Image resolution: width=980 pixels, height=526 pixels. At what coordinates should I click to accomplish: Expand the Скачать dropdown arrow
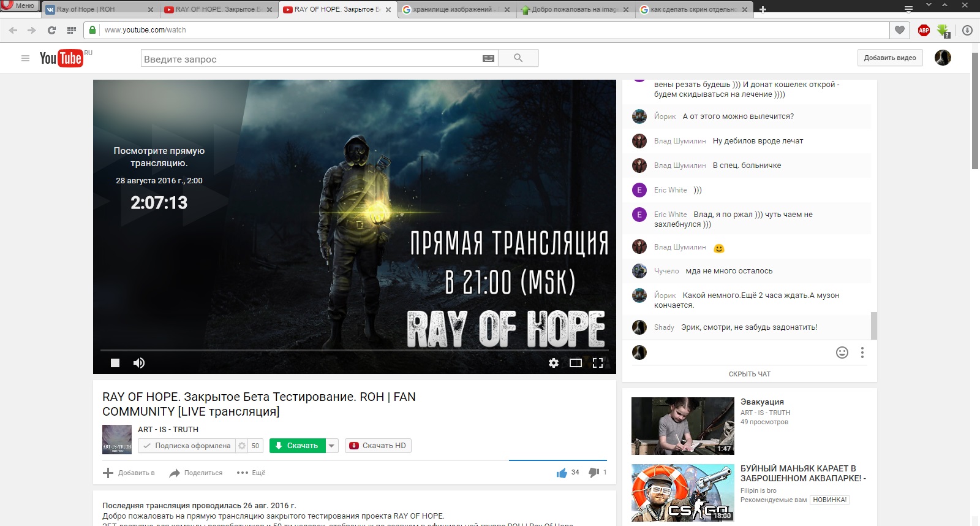point(331,446)
